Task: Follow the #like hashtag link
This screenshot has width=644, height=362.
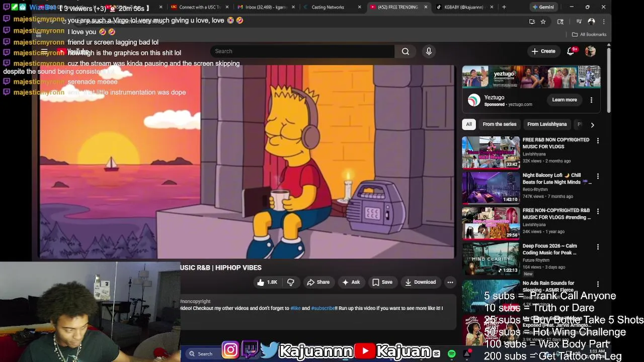Action: 295,308
